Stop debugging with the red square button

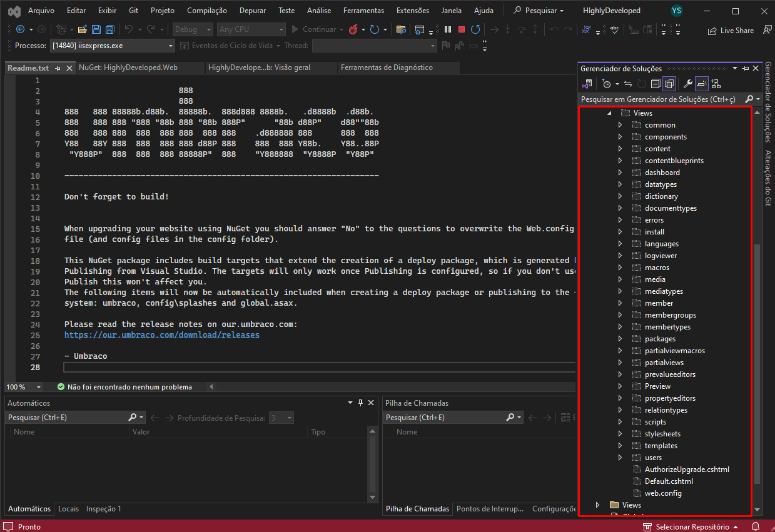tap(462, 29)
